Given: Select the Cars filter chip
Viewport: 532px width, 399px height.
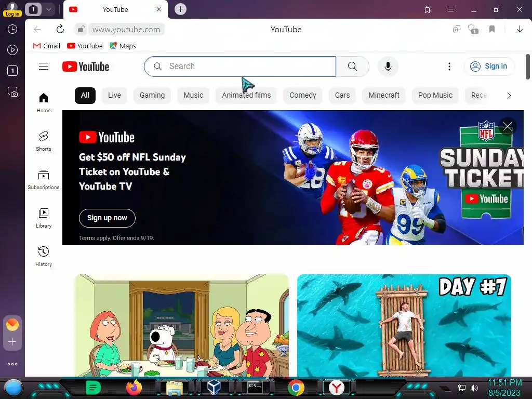Looking at the screenshot, I should pos(342,96).
